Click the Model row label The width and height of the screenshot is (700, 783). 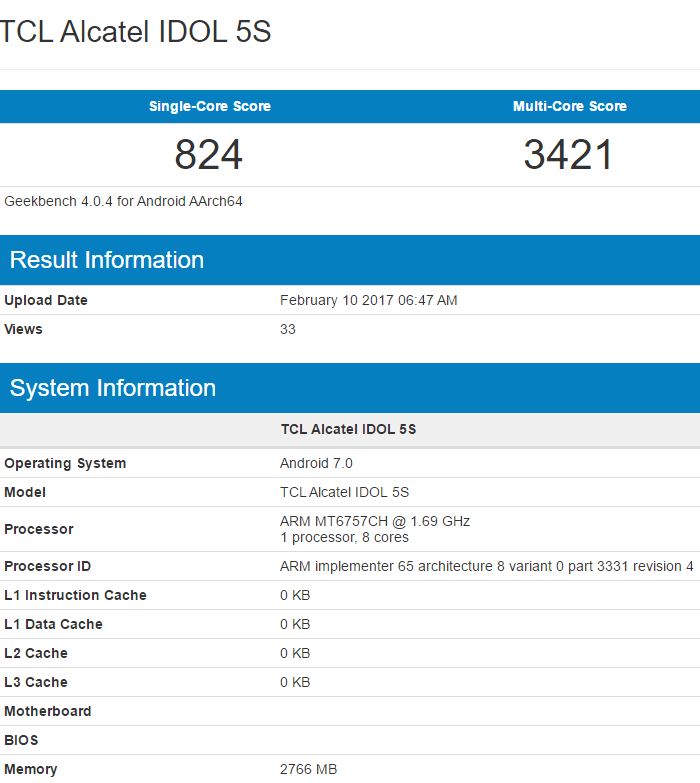coord(25,492)
